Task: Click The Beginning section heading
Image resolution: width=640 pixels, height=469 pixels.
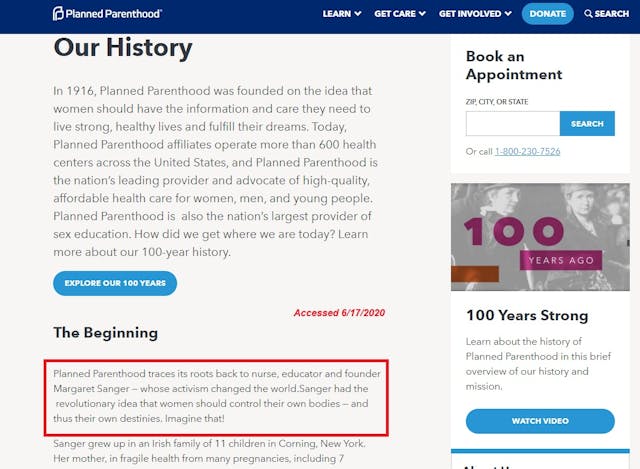Action: [105, 332]
